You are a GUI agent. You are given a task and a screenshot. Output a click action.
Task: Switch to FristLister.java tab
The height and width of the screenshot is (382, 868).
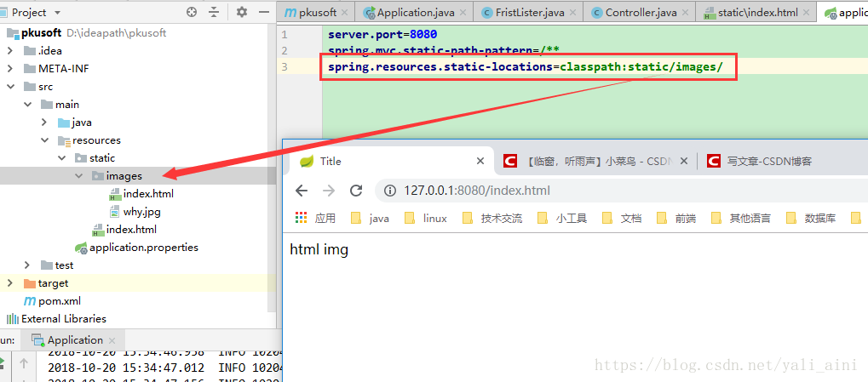tap(529, 12)
